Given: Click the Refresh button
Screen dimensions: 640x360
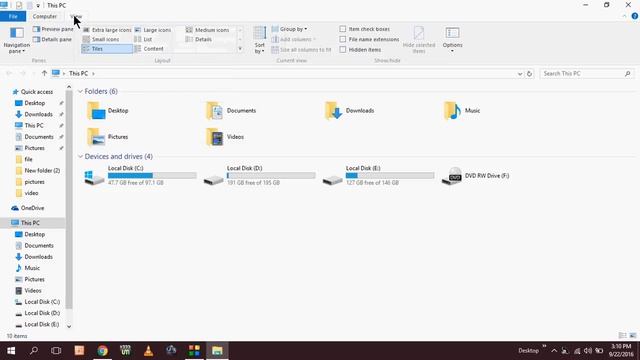Looking at the screenshot, I should coord(529,74).
